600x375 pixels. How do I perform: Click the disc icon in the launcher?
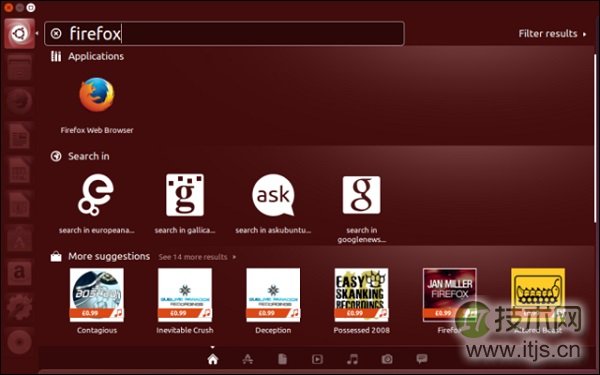[20, 341]
